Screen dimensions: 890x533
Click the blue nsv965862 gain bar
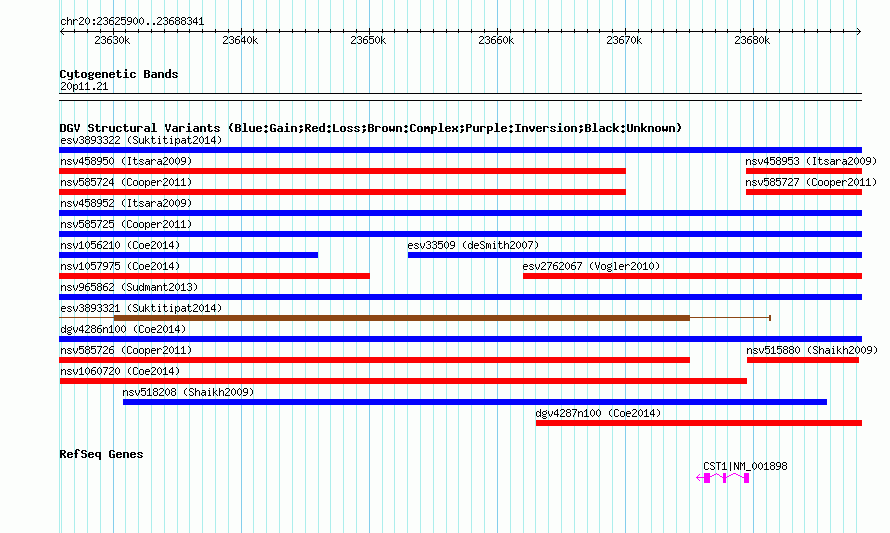(460, 297)
